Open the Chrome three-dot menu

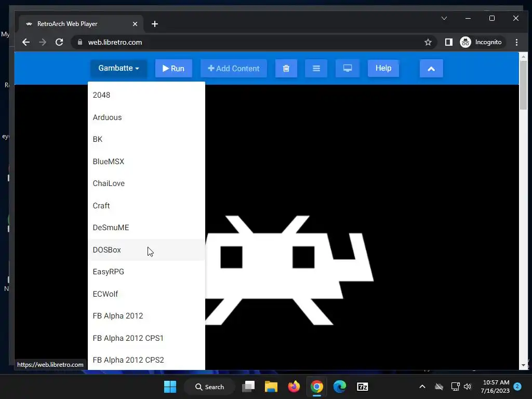pos(516,42)
